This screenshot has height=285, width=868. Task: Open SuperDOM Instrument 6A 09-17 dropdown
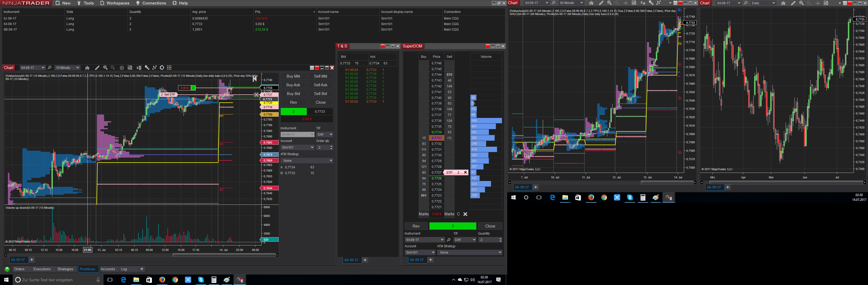[424, 240]
